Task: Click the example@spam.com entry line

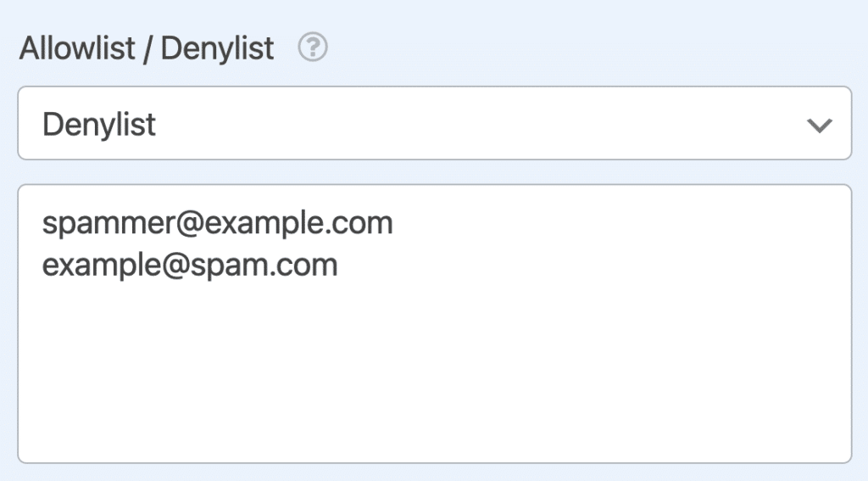Action: tap(190, 265)
